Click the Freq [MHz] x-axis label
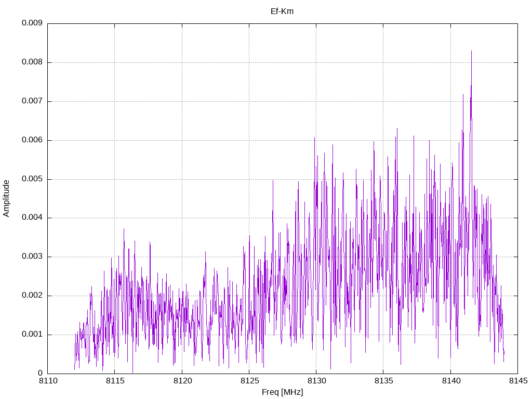Image resolution: width=532 pixels, height=399 pixels. tap(282, 392)
